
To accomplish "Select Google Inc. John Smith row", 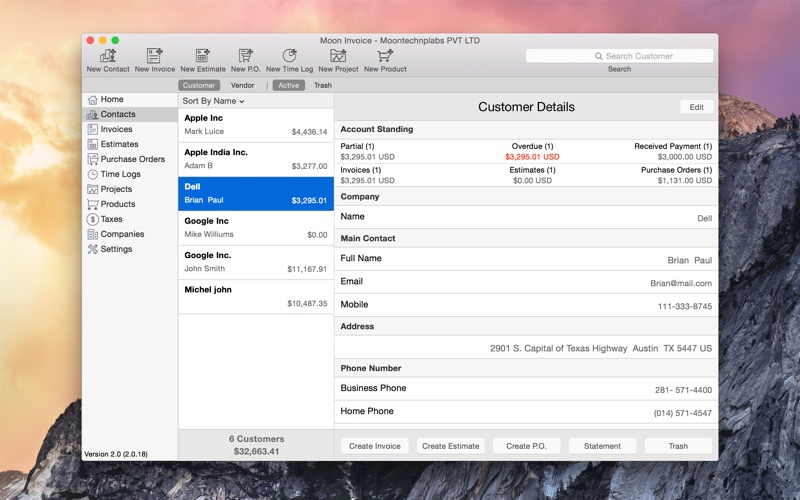I will pyautogui.click(x=256, y=262).
